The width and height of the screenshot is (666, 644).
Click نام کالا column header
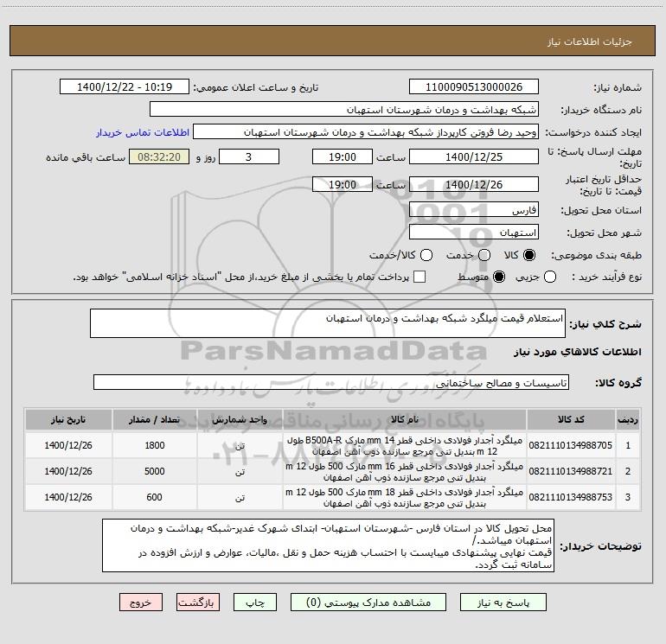point(405,419)
